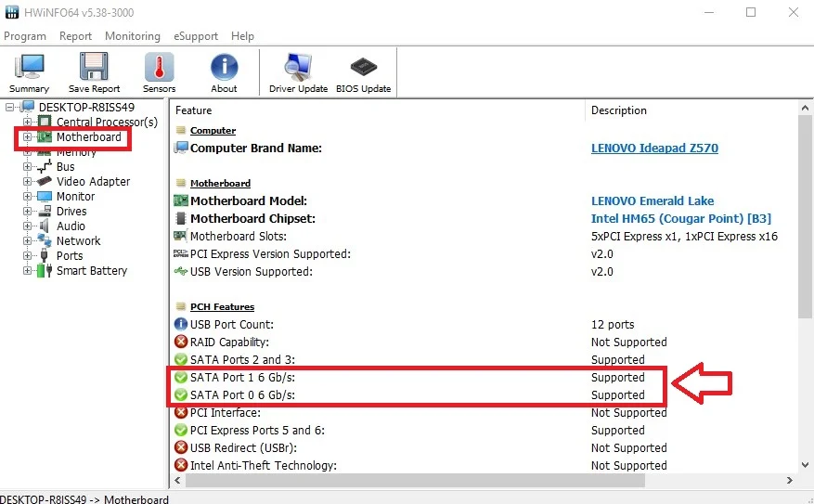Select the Video Adapter tree node
The image size is (814, 504).
[93, 182]
